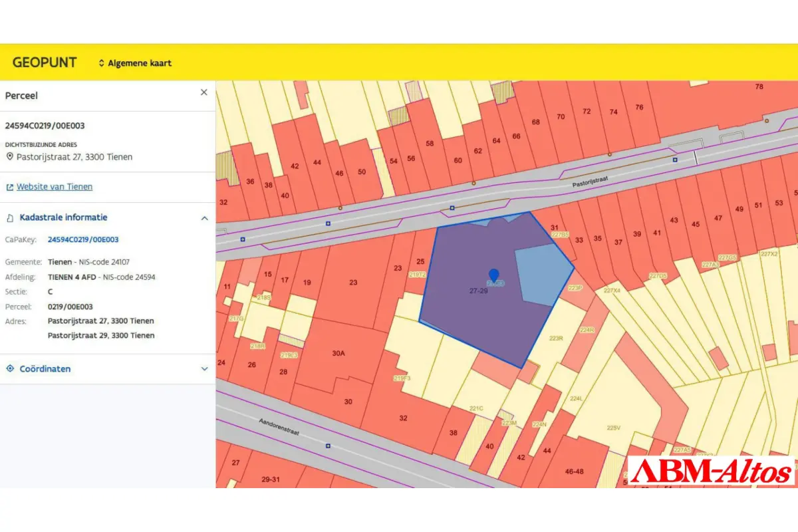
Task: Click the external link icon before Website van Tienen
Action: (x=10, y=188)
